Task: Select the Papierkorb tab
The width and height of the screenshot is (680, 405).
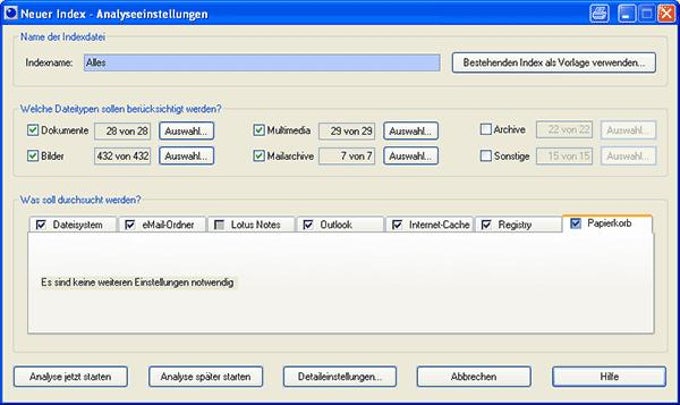Action: (x=609, y=223)
